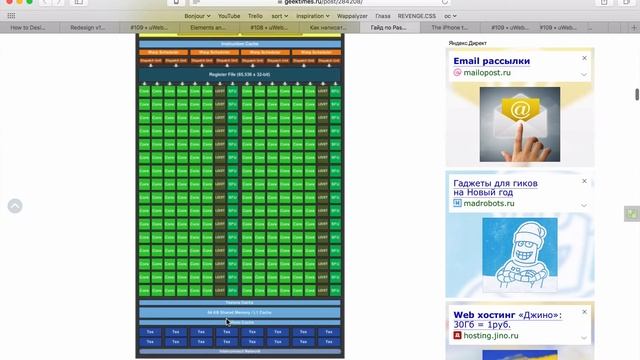Open the ос bookmarks dropdown
This screenshot has width=640, height=360.
click(x=450, y=16)
